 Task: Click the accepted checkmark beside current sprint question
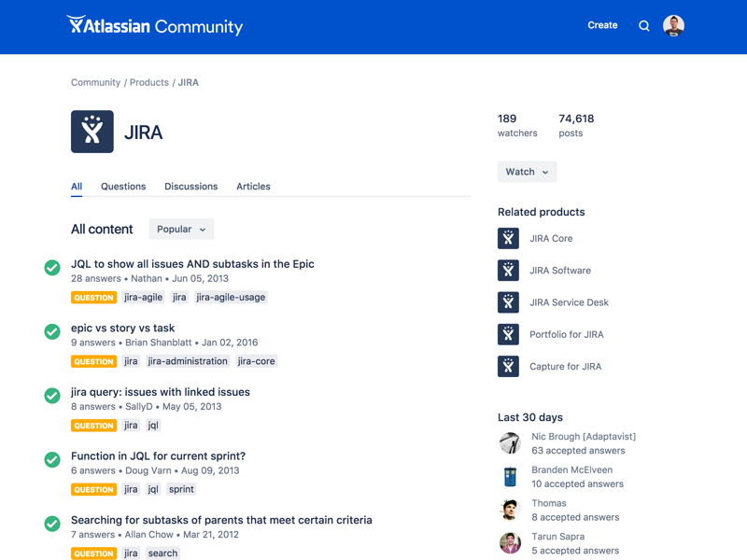52,459
